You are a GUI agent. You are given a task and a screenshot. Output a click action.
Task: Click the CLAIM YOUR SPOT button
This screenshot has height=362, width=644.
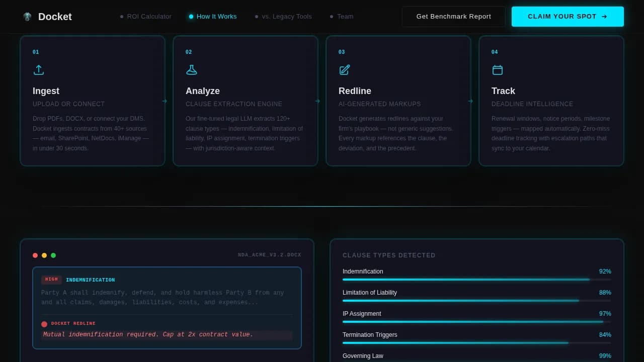(x=568, y=17)
